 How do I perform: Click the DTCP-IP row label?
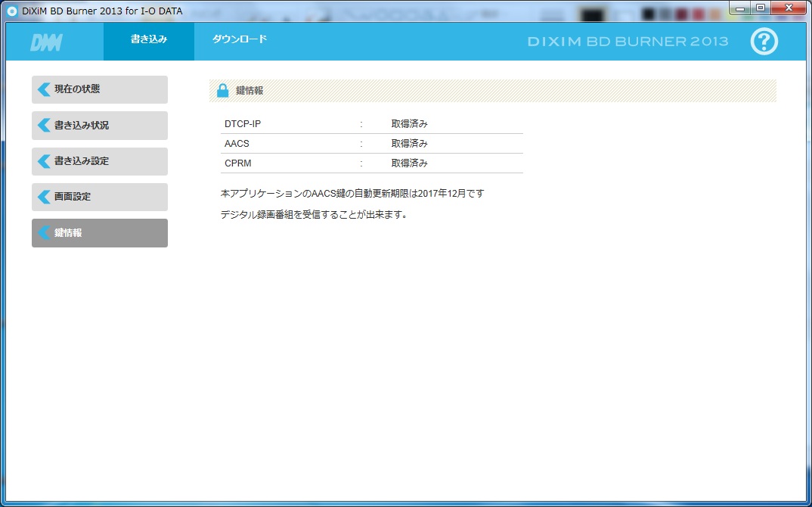[243, 124]
